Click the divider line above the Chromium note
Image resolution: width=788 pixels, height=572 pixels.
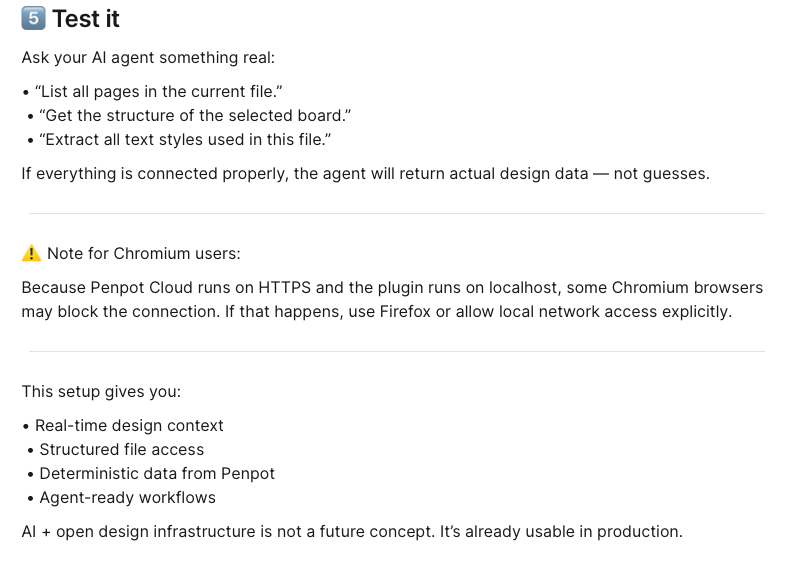point(397,213)
